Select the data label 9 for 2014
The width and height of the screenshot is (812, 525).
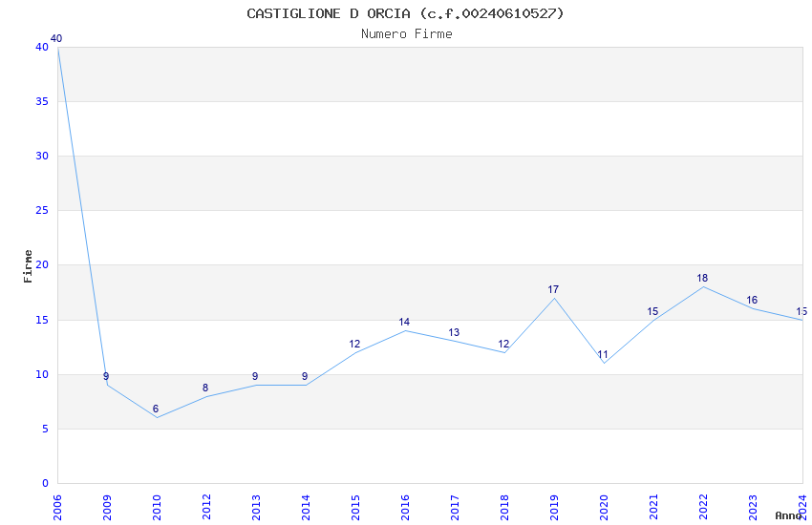[305, 376]
